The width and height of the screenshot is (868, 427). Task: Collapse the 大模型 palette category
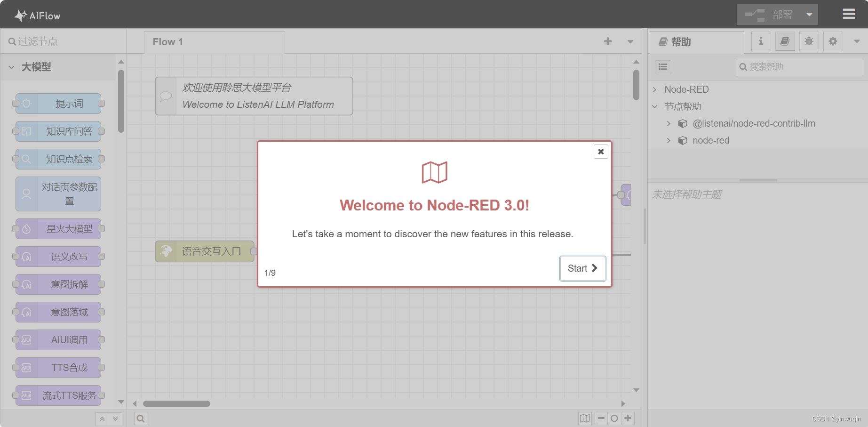click(58, 67)
